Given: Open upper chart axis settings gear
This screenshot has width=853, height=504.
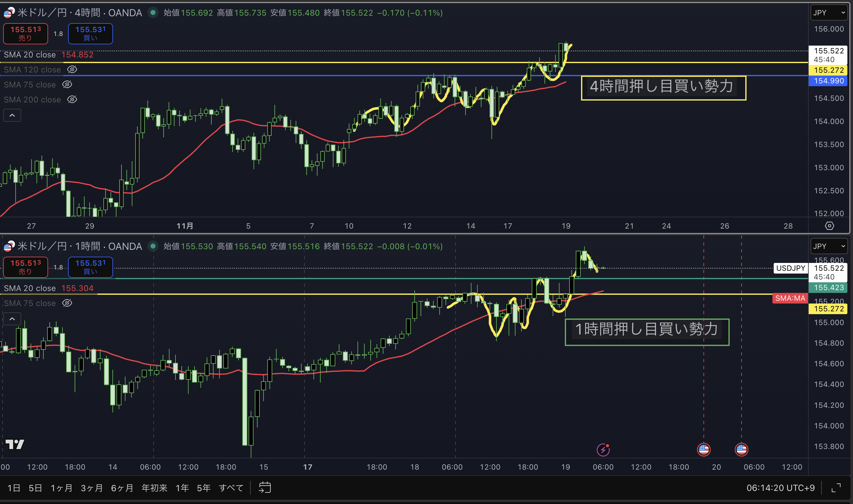Looking at the screenshot, I should pos(829,226).
